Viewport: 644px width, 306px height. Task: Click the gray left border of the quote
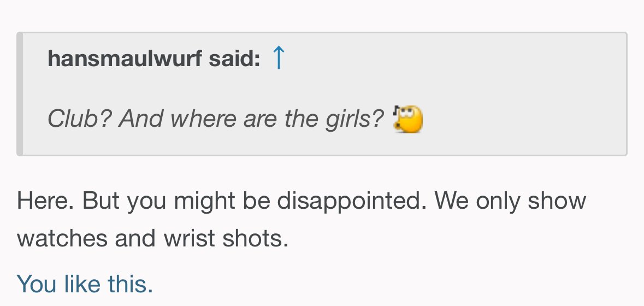tap(20, 94)
